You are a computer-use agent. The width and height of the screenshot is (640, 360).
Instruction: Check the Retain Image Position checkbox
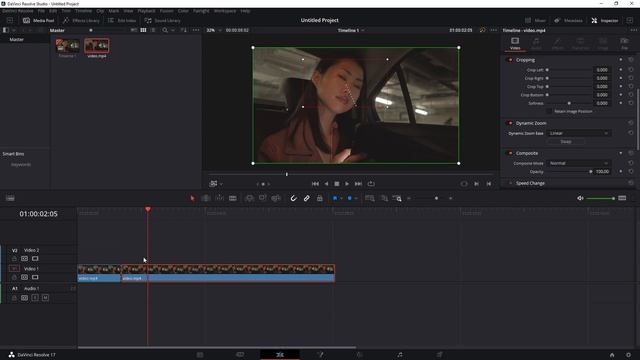[549, 111]
